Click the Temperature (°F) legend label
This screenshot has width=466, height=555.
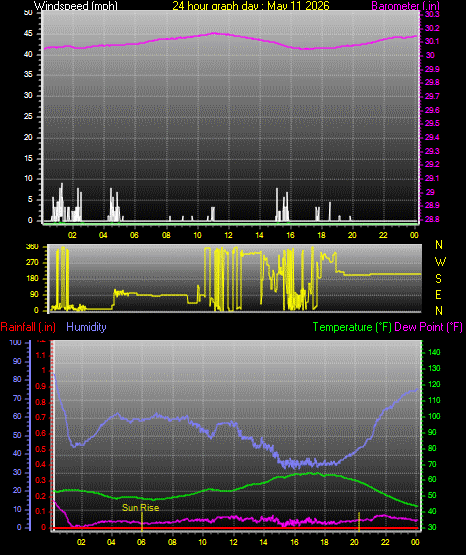pos(352,327)
